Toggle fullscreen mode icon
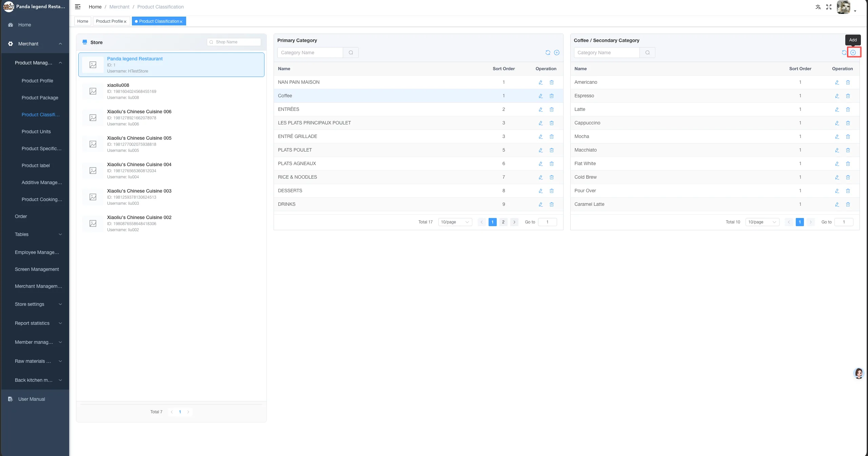The width and height of the screenshot is (868, 456). pos(829,7)
